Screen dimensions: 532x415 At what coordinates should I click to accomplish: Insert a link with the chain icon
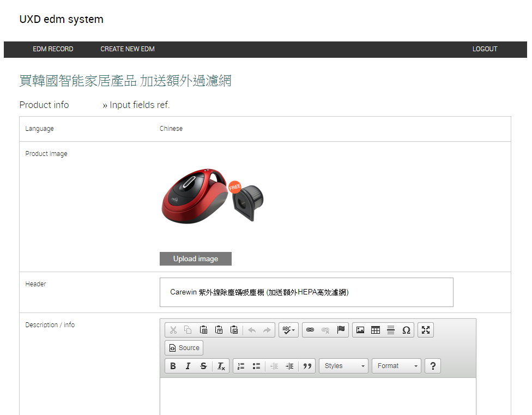click(x=310, y=330)
